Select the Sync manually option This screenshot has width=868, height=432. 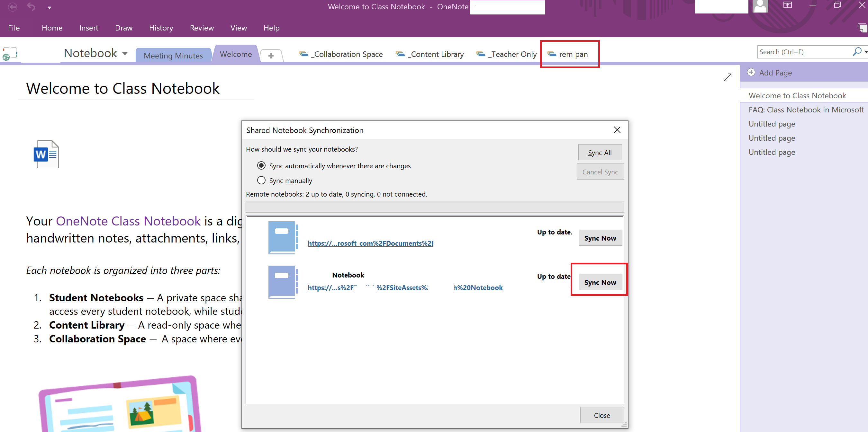click(x=261, y=180)
